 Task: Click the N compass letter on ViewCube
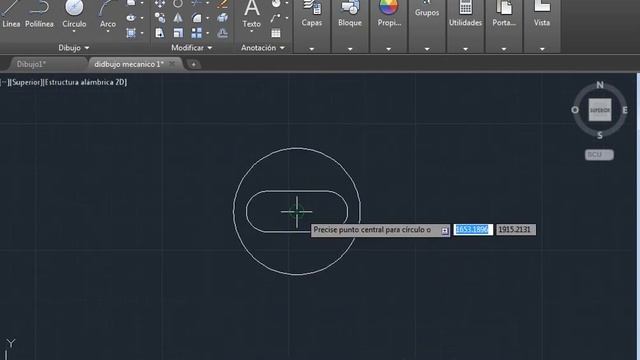[x=600, y=85]
